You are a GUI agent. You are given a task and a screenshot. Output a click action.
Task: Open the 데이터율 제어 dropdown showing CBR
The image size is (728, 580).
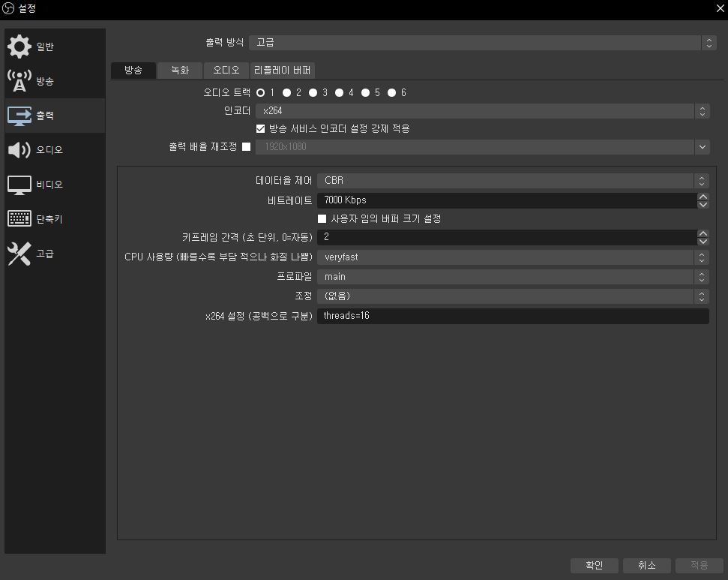pyautogui.click(x=513, y=180)
